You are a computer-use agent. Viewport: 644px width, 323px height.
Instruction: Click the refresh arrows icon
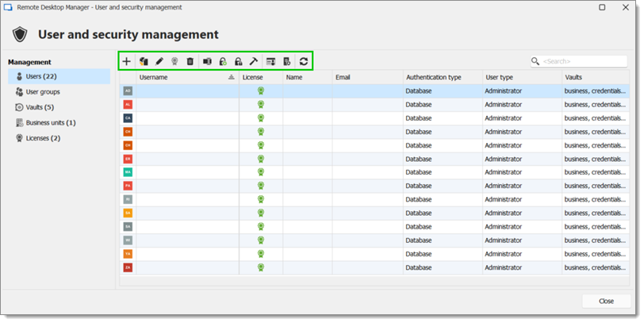tap(304, 61)
